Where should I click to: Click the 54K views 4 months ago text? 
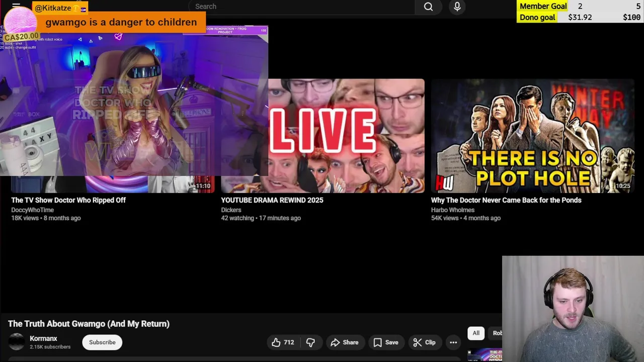click(x=466, y=218)
